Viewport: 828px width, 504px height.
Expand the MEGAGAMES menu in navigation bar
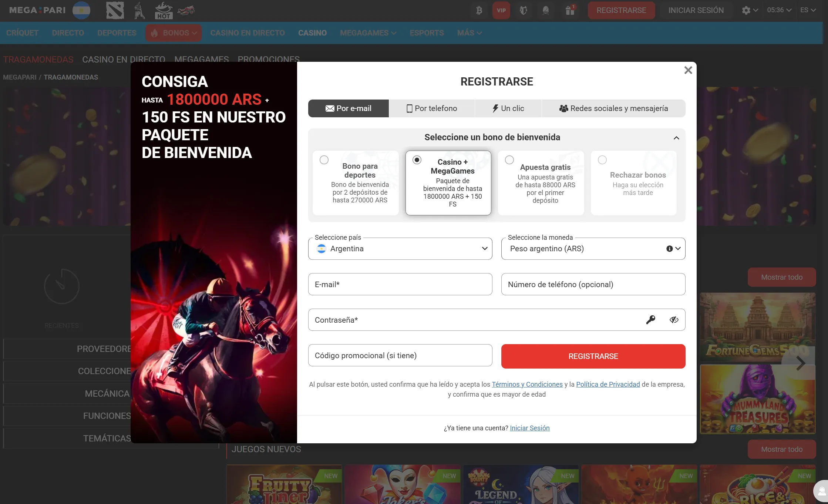click(x=368, y=33)
